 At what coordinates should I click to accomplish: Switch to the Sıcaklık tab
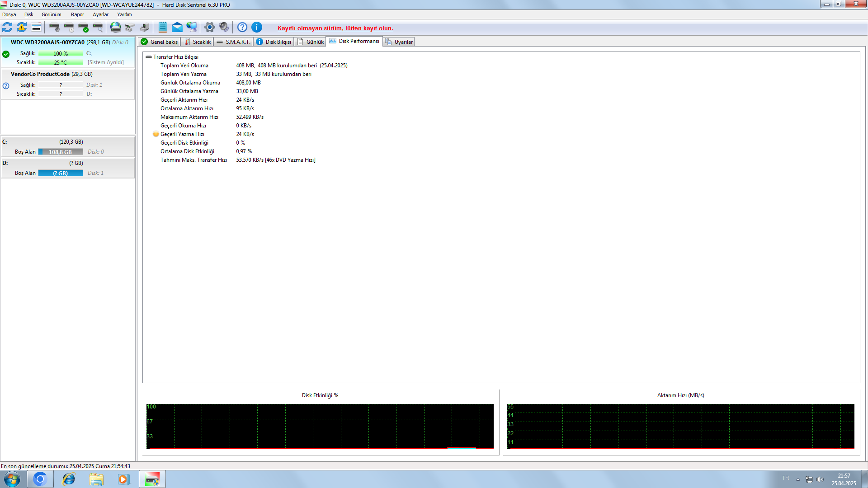click(198, 42)
